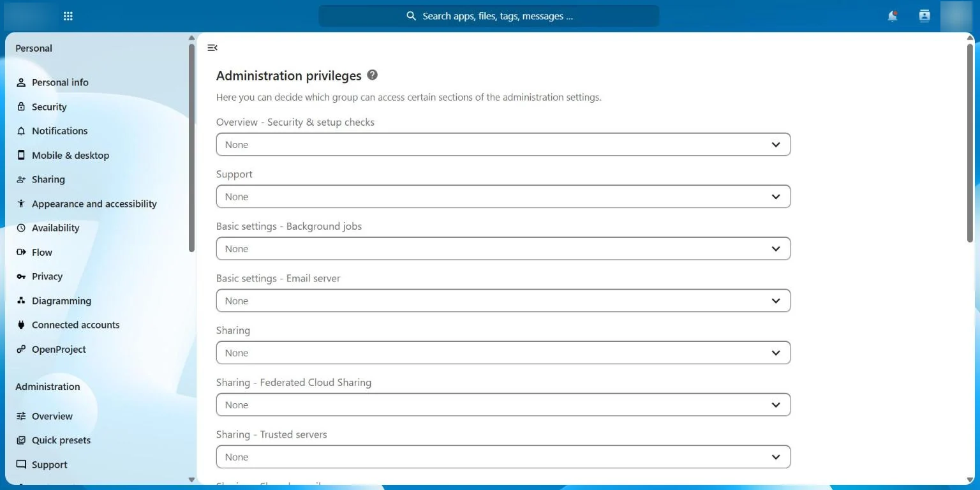Click the Notifications bell icon in sidebar
The width and height of the screenshot is (980, 490).
[x=21, y=131]
